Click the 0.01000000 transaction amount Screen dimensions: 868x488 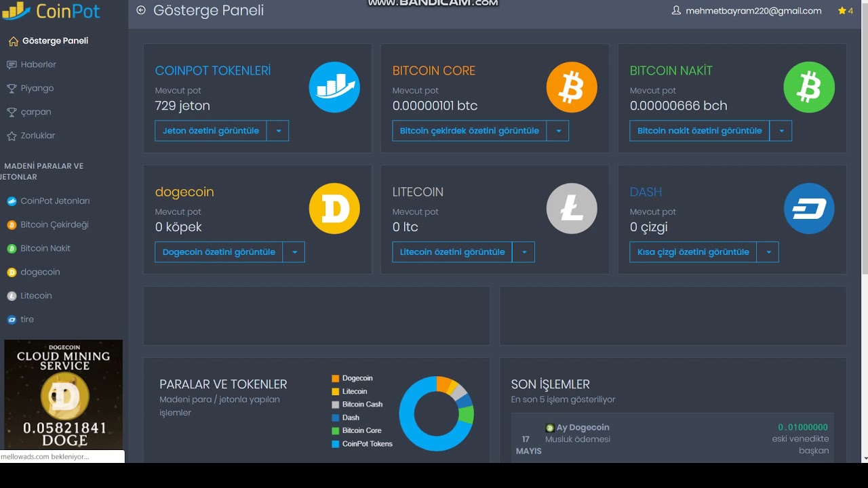point(803,428)
